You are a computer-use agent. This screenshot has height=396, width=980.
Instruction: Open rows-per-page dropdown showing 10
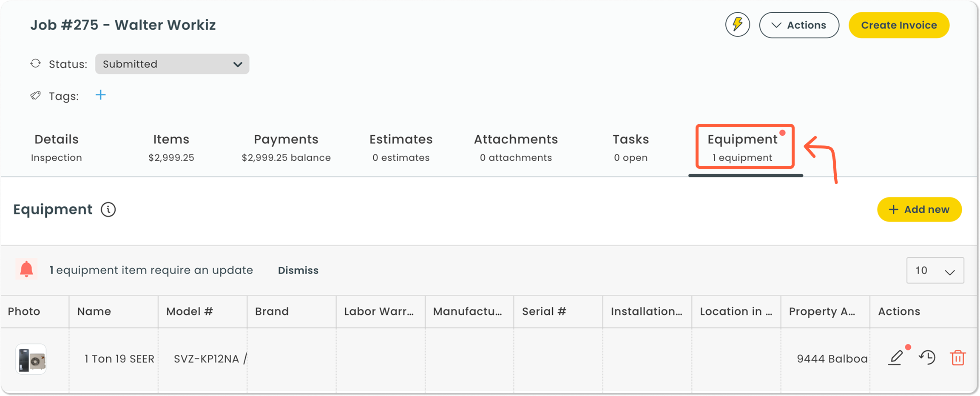point(935,271)
